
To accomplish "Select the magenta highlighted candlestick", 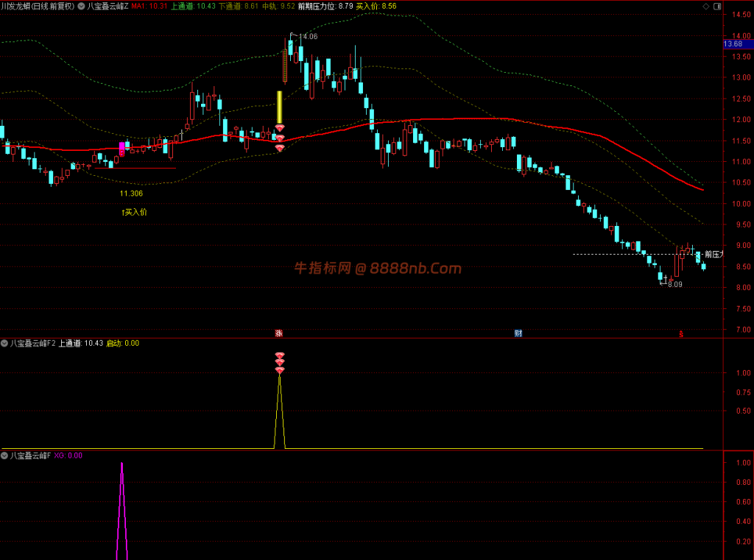I will coord(121,149).
